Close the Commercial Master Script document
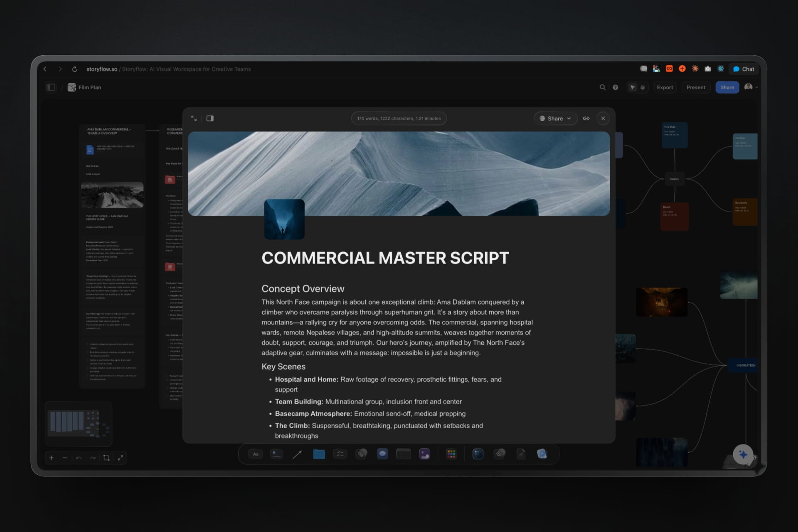798x532 pixels. 603,118
